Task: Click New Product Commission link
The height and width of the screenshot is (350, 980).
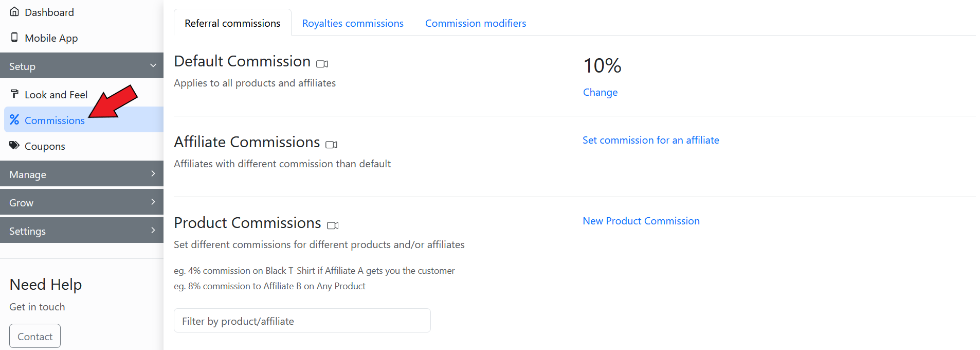Action: coord(641,221)
